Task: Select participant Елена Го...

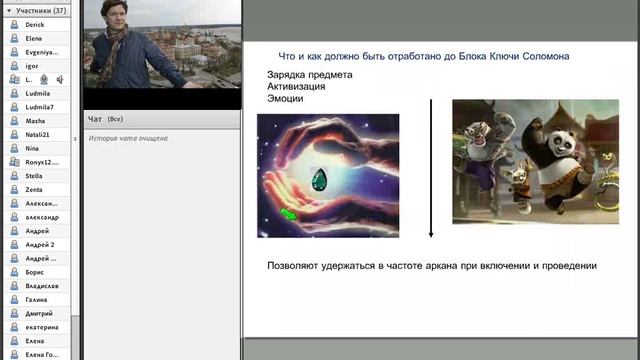Action: [42, 355]
